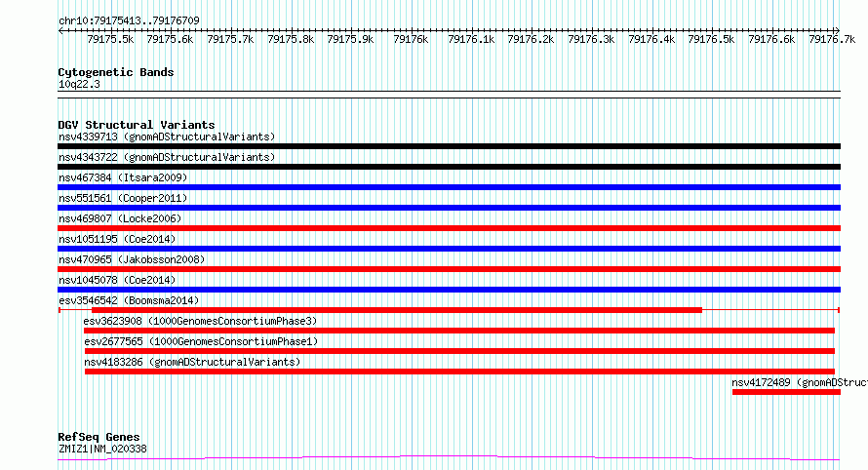Click esv3623908 1000GenomesConsortiumPhase3 label

tap(200, 321)
